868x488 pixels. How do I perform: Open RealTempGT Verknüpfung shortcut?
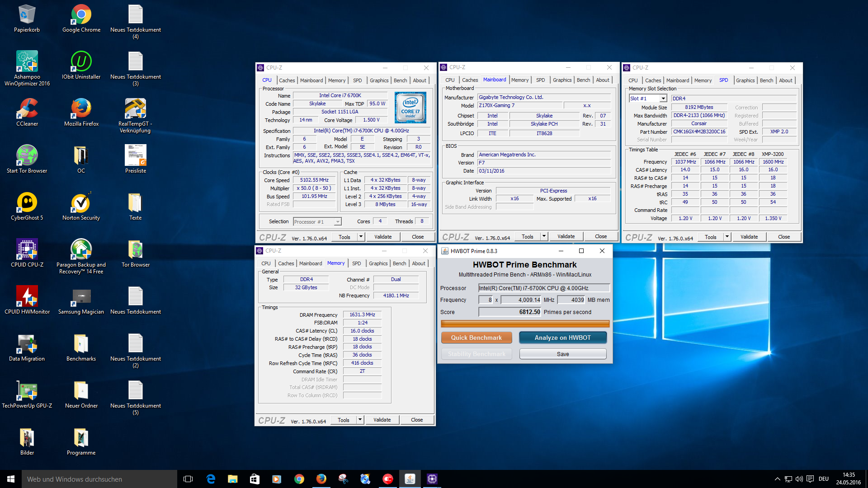(x=136, y=116)
